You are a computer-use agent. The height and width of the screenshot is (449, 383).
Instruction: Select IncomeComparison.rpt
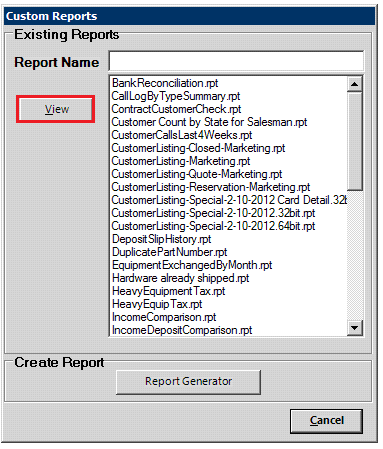point(164,317)
